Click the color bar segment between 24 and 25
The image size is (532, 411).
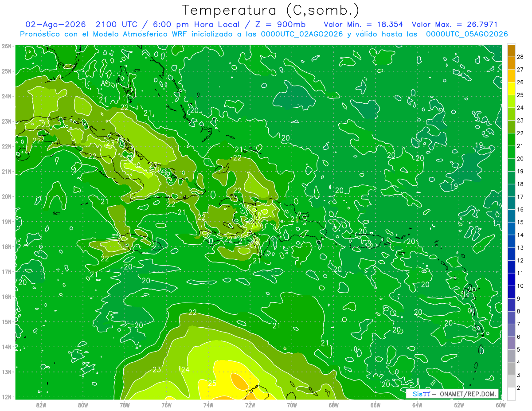point(511,101)
